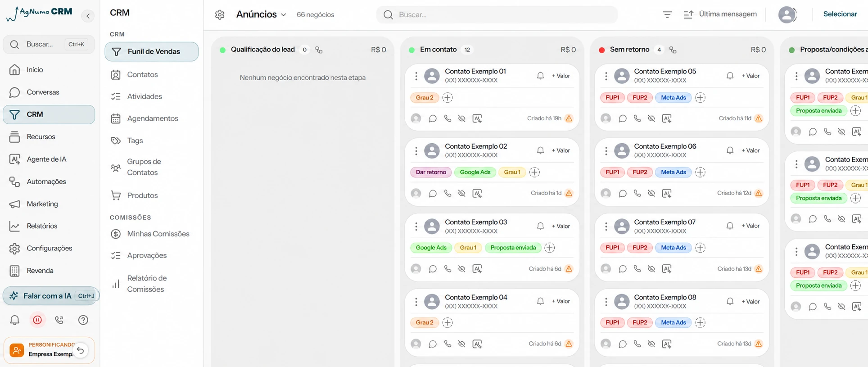Screen dimensions: 868x367
Task: Expand the Anúncios pipeline dropdown
Action: point(261,14)
